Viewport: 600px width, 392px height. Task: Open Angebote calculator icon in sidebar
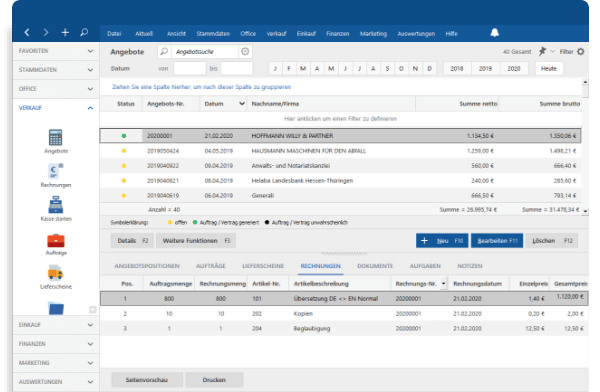click(x=55, y=137)
